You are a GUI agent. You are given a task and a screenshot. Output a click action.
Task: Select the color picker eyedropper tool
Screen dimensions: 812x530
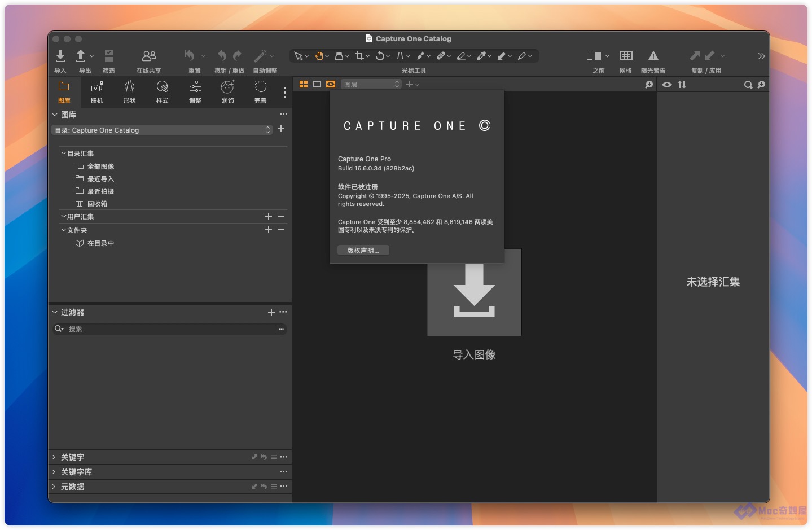pyautogui.click(x=481, y=56)
